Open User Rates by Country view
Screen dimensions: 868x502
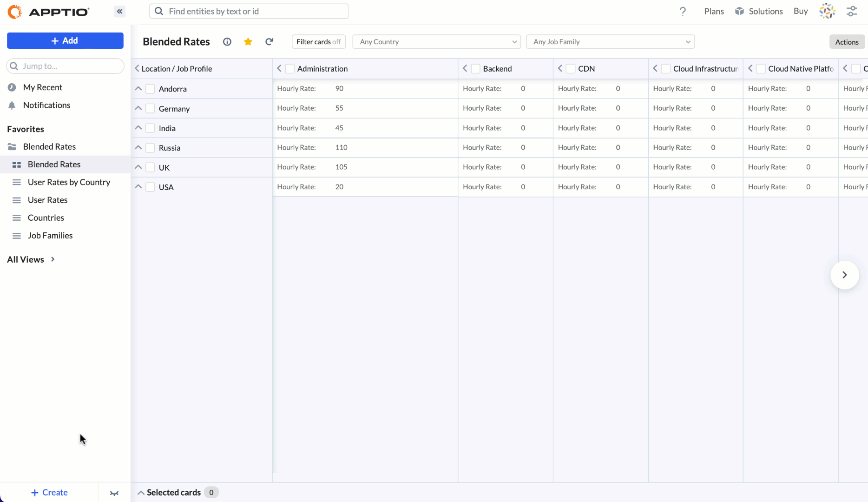point(69,182)
